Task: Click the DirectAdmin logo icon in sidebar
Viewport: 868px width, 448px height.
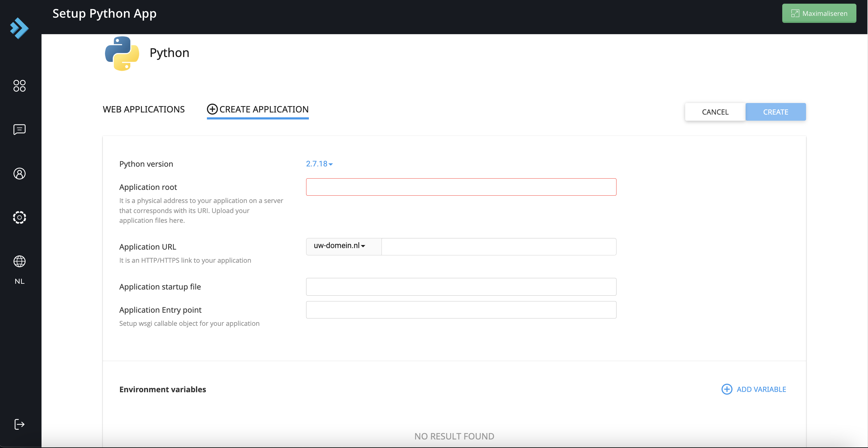Action: coord(19,28)
